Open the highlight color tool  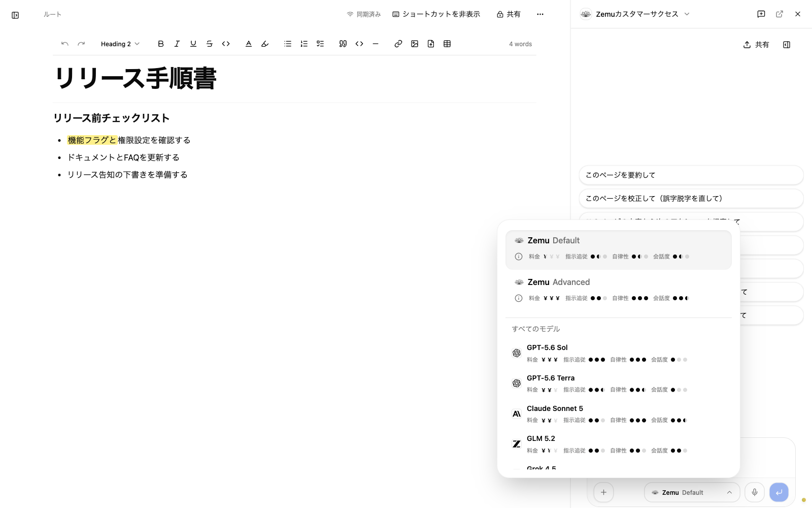265,44
